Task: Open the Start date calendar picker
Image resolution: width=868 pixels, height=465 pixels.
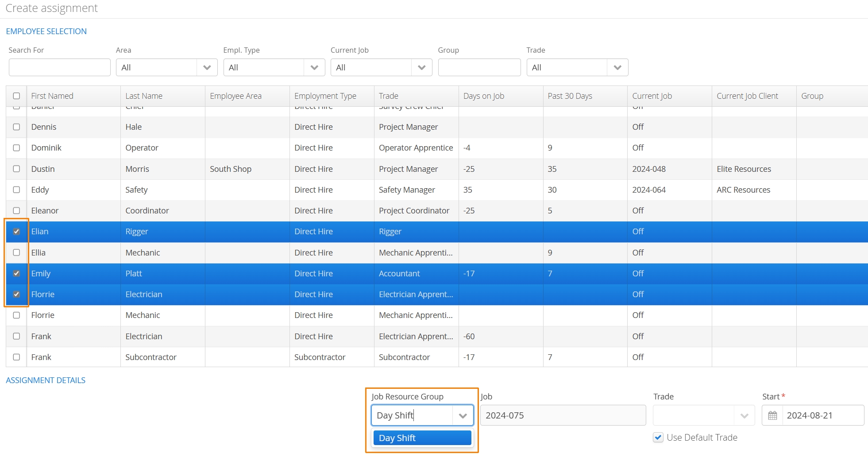Action: (x=772, y=415)
